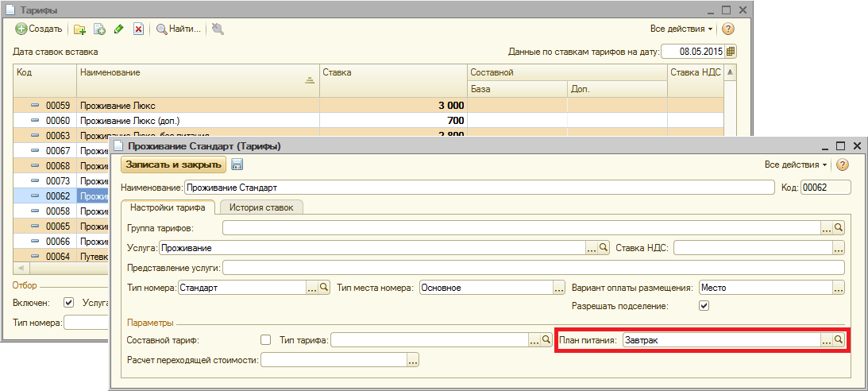This screenshot has width=868, height=391.
Task: Click the rate cell 3 000
Action: 392,105
